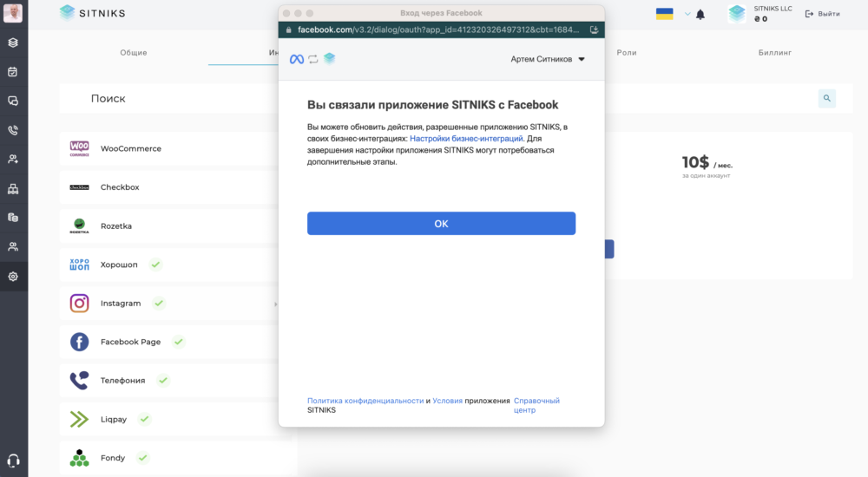The height and width of the screenshot is (477, 868).
Task: Click the connected checkmark beside Facebook Page
Action: [x=178, y=342]
